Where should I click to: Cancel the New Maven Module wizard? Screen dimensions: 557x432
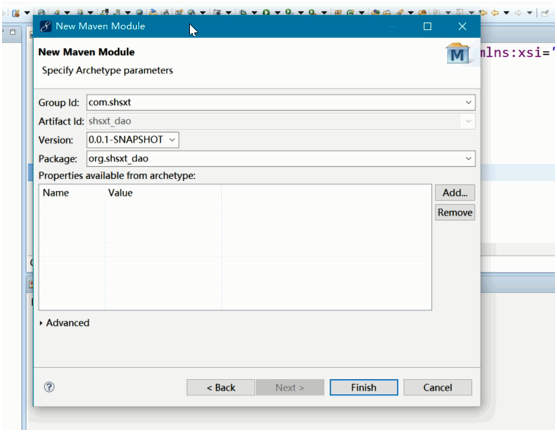pyautogui.click(x=437, y=387)
